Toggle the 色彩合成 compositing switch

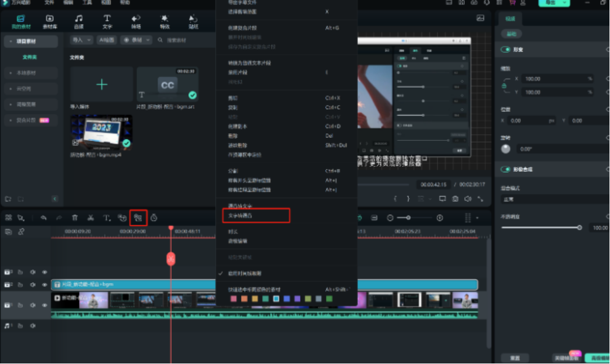click(x=504, y=169)
